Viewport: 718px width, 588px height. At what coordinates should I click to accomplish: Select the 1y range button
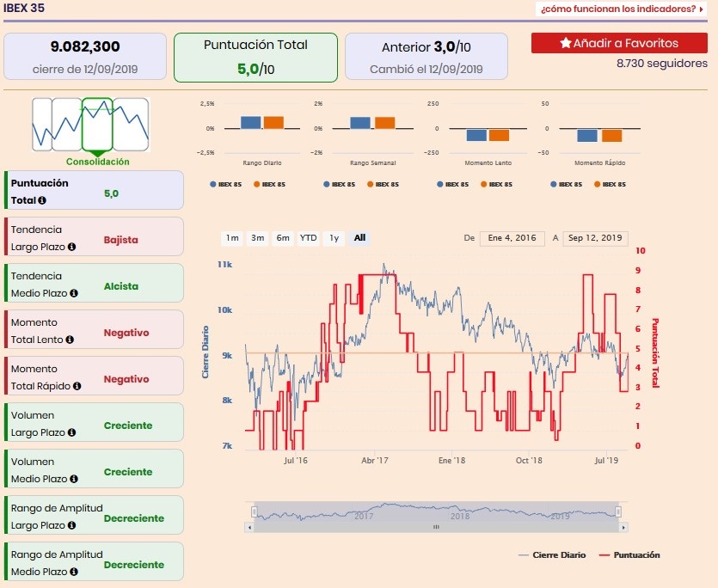point(334,238)
